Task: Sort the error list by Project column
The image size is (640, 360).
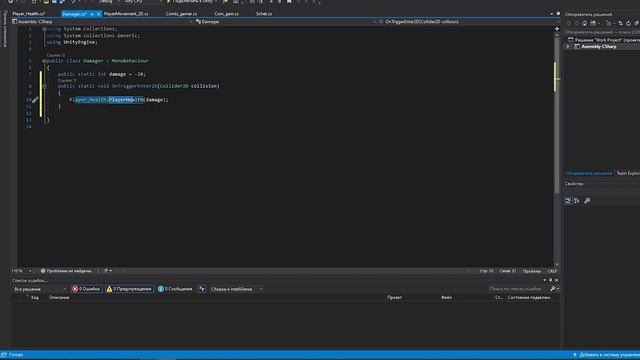Action: [x=394, y=298]
